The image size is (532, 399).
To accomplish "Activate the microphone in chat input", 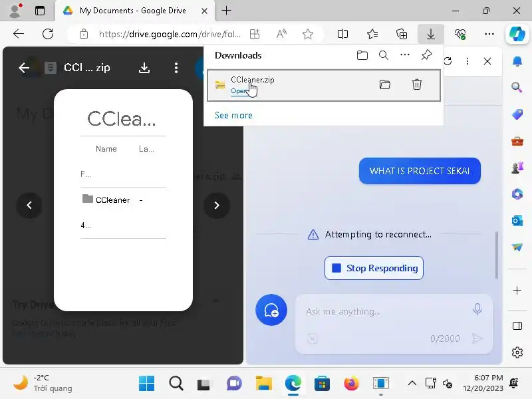I will (x=477, y=309).
